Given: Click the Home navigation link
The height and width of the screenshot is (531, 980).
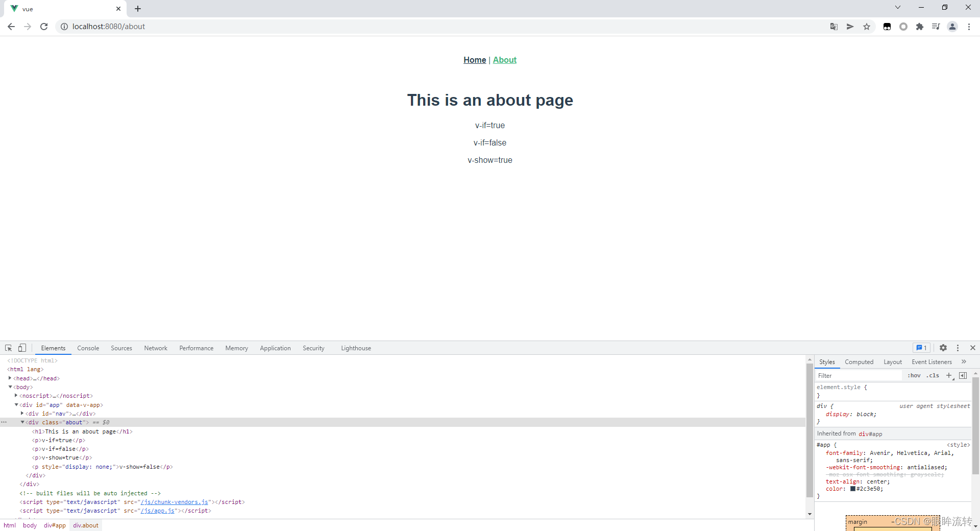Looking at the screenshot, I should tap(475, 60).
